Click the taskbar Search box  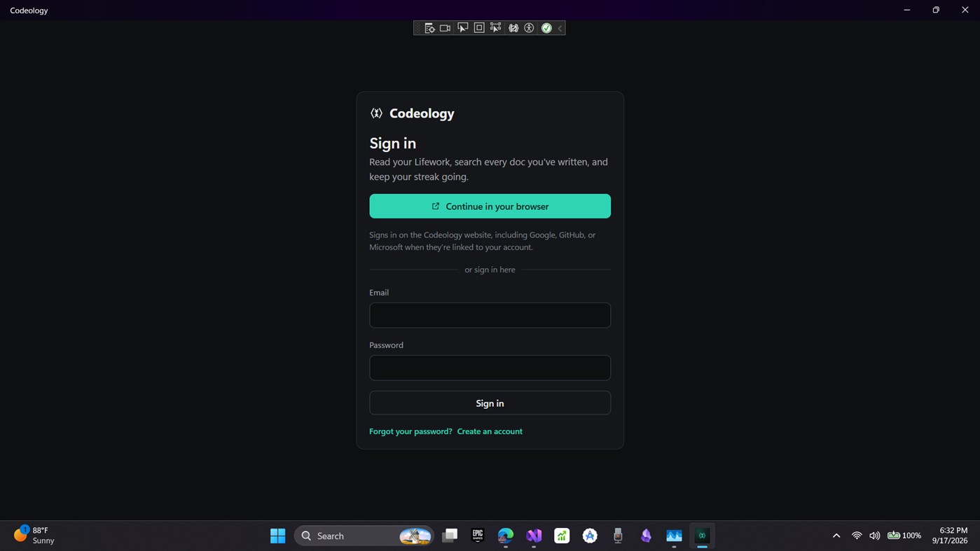(x=364, y=536)
